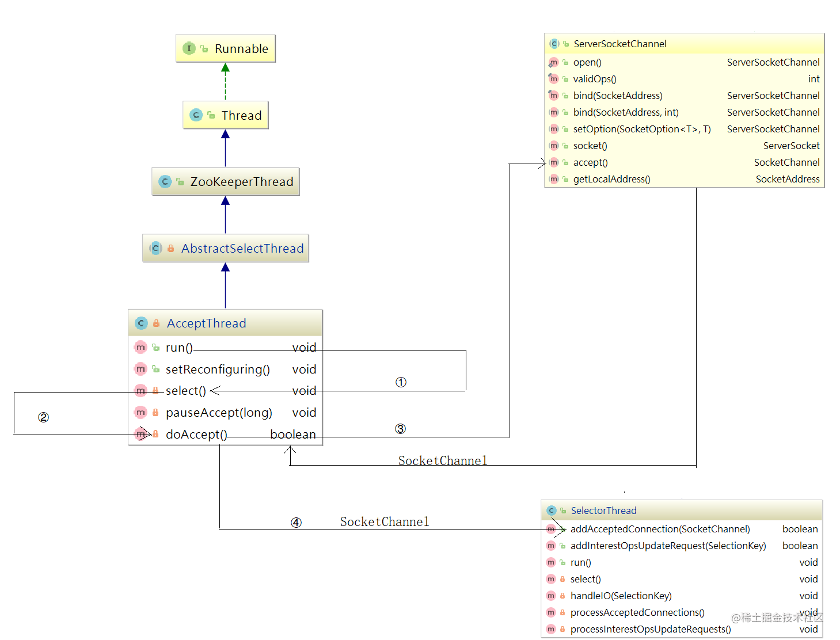Screen dimensions: 840x640
Task: Click the addAcceptedConnection(SocketChannel) method name
Action: (660, 529)
